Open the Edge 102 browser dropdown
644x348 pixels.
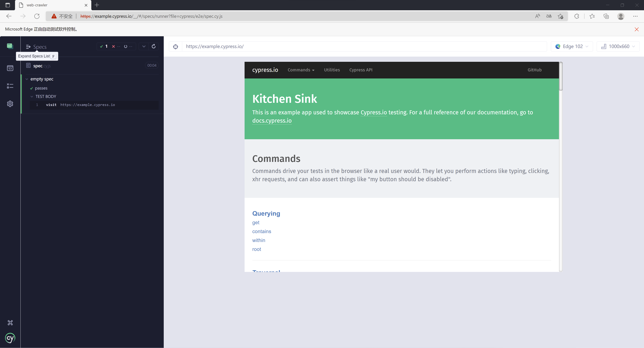(x=572, y=47)
